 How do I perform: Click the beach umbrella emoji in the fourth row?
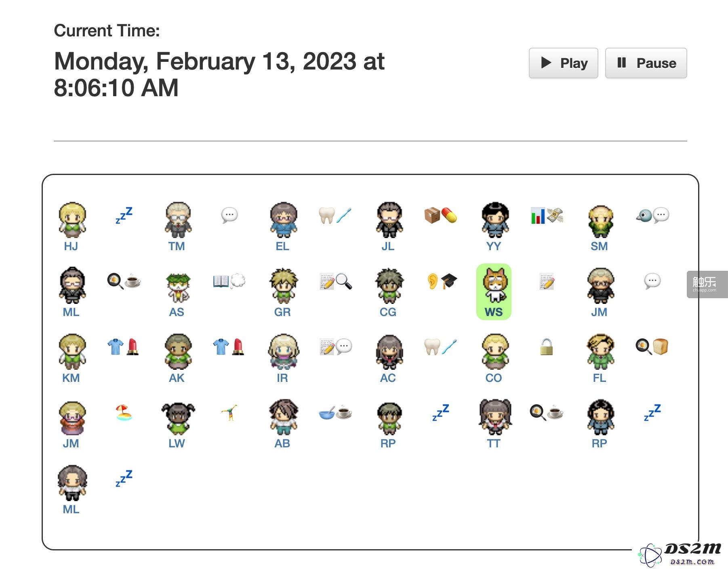pyautogui.click(x=124, y=413)
